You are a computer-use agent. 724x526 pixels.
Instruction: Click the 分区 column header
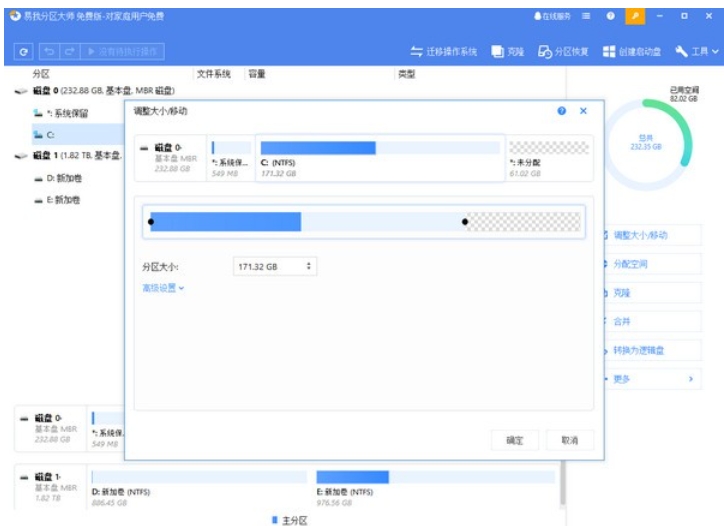tap(41, 74)
